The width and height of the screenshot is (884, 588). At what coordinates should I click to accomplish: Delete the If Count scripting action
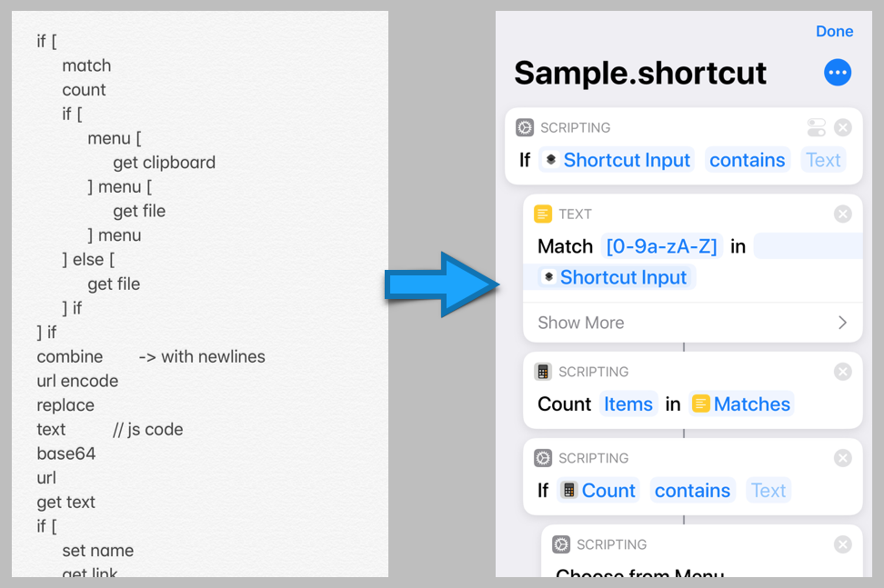pos(842,458)
